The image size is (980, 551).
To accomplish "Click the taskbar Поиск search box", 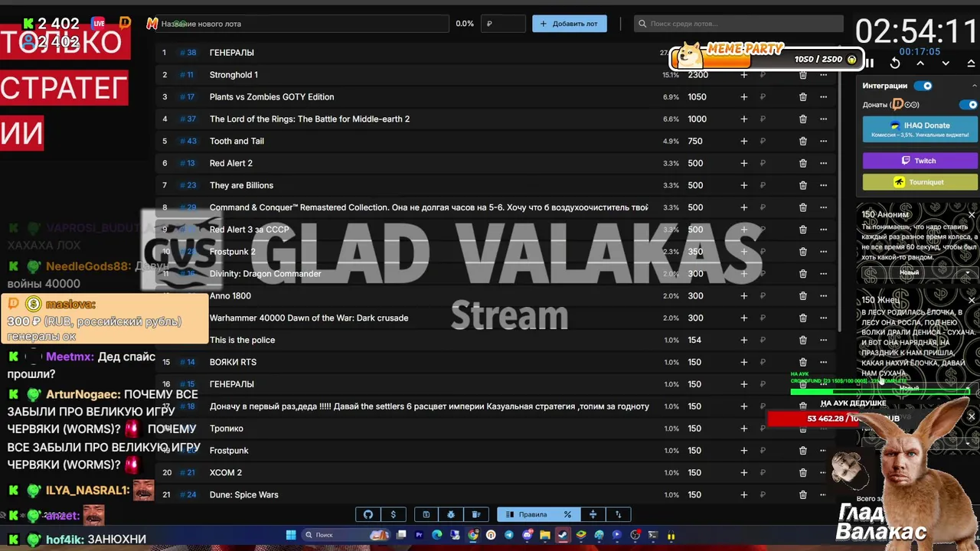I will pyautogui.click(x=345, y=535).
